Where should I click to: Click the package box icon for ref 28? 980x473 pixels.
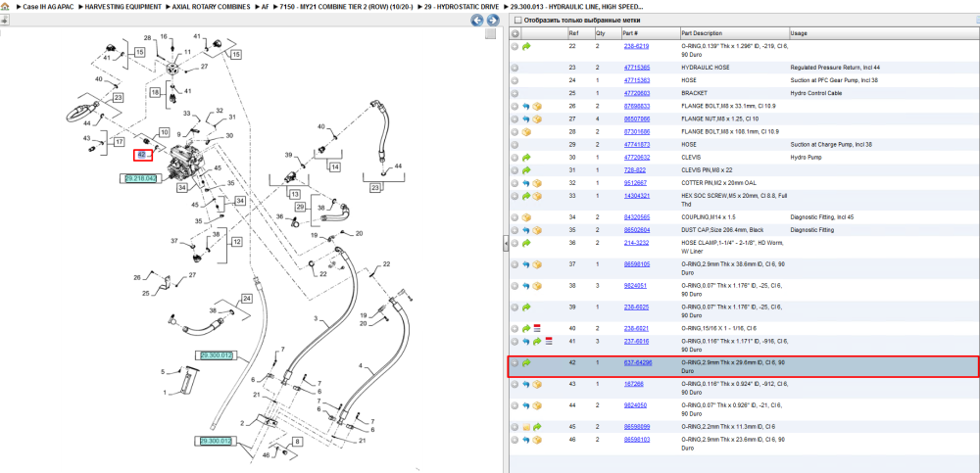pos(526,132)
